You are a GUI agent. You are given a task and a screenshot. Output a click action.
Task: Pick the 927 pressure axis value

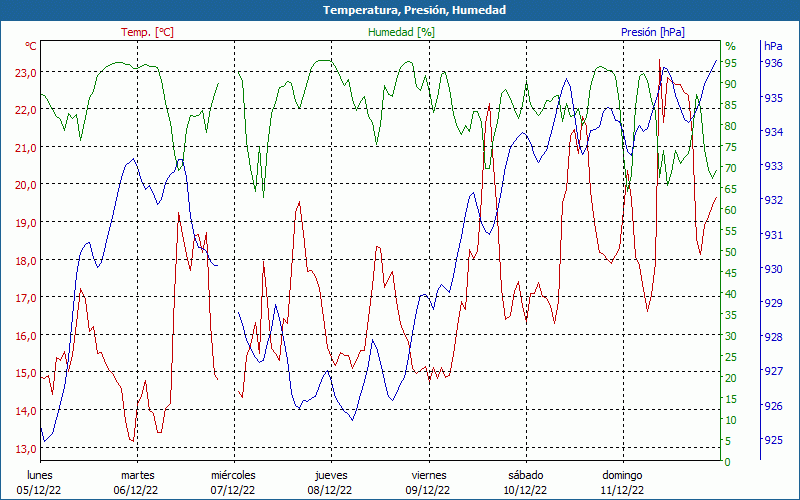772,371
